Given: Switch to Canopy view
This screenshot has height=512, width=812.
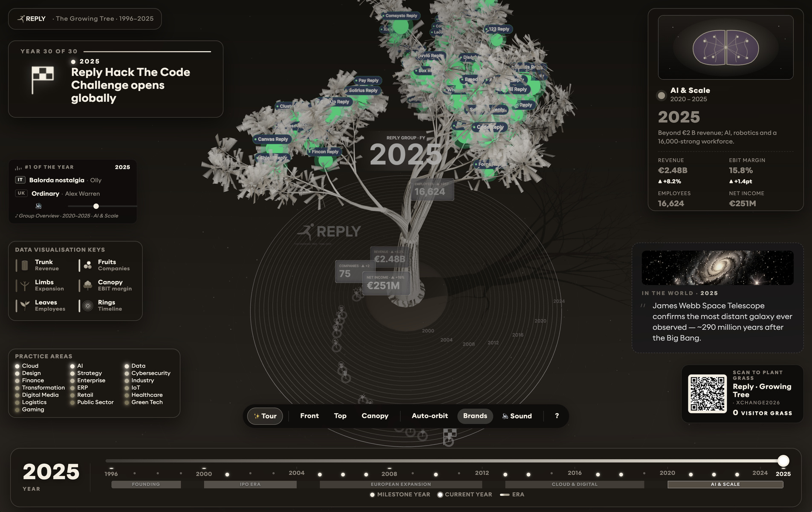Looking at the screenshot, I should (x=375, y=416).
